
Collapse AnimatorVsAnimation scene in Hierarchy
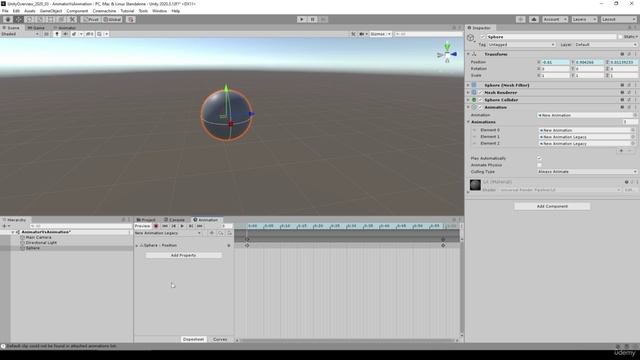(13, 232)
